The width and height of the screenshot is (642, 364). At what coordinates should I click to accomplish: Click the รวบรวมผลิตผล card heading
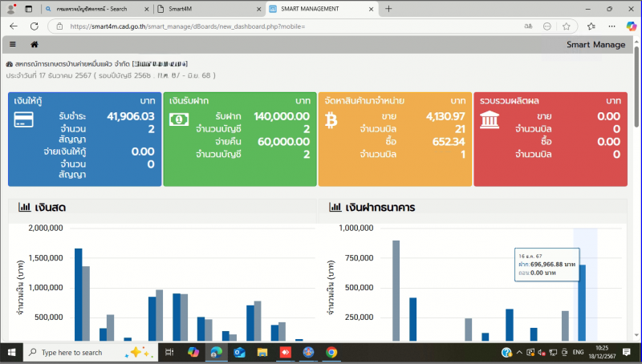pyautogui.click(x=510, y=100)
